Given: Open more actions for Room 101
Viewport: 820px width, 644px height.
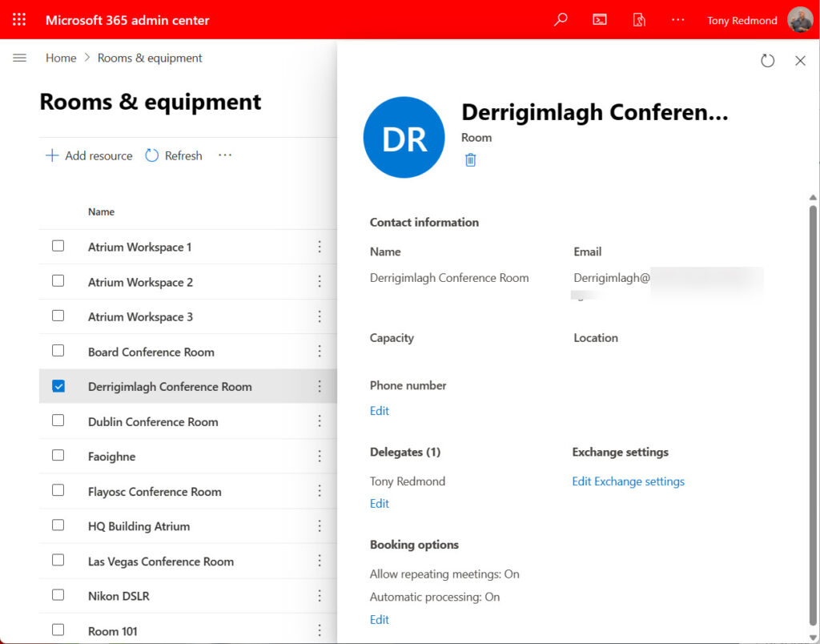Looking at the screenshot, I should (x=320, y=630).
